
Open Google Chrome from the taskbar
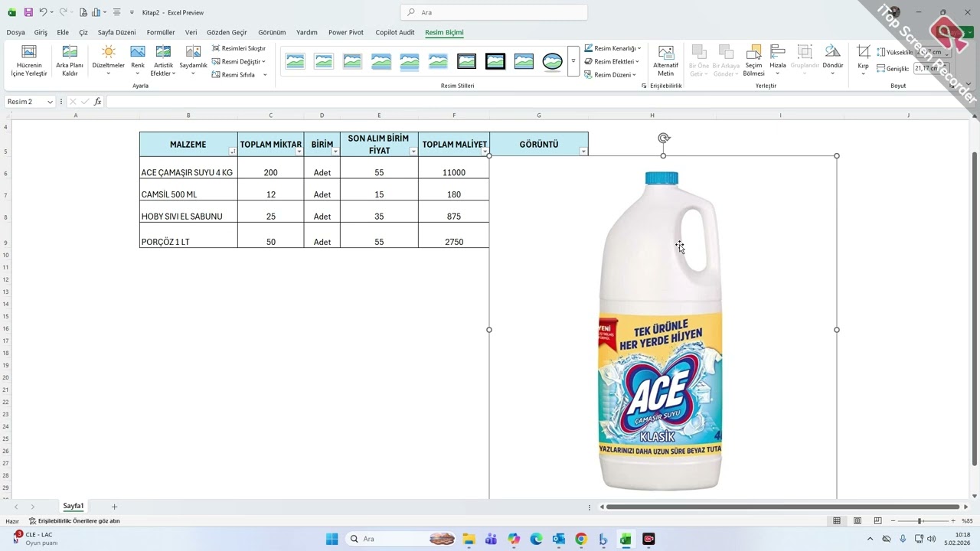pyautogui.click(x=581, y=540)
